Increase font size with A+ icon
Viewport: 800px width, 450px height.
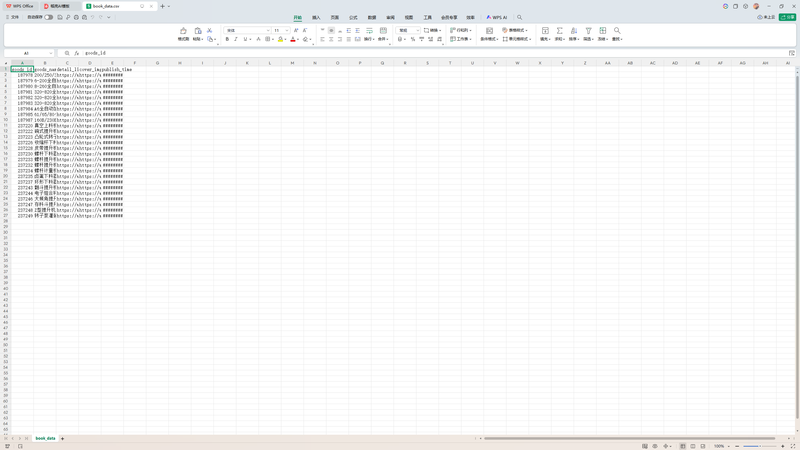click(x=296, y=31)
